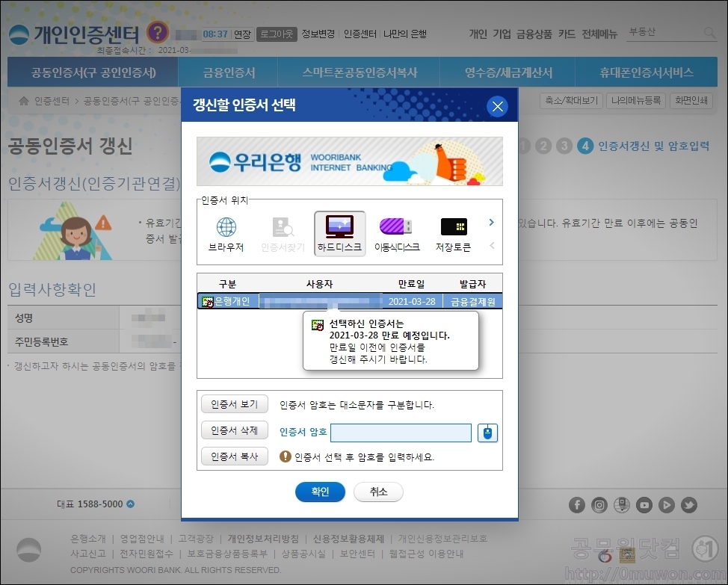Click the 인증서 삭제 button
The image size is (728, 585).
[235, 430]
